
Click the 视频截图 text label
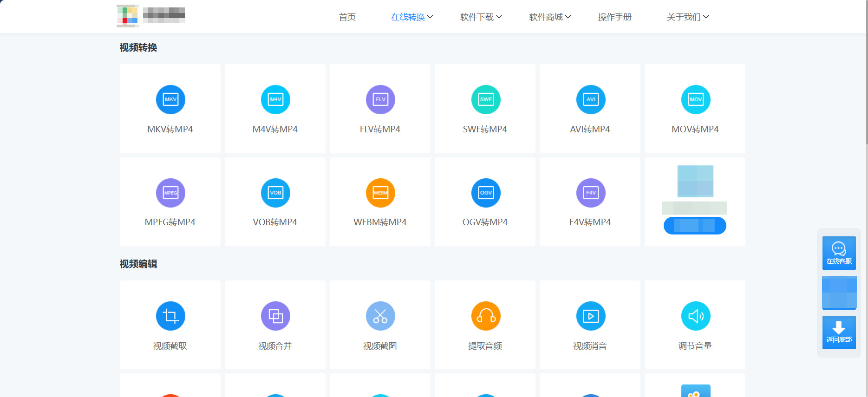[x=380, y=346]
